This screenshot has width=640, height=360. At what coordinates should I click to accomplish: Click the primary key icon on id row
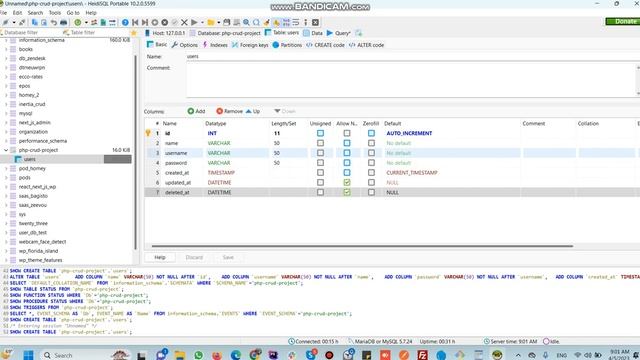(x=148, y=133)
